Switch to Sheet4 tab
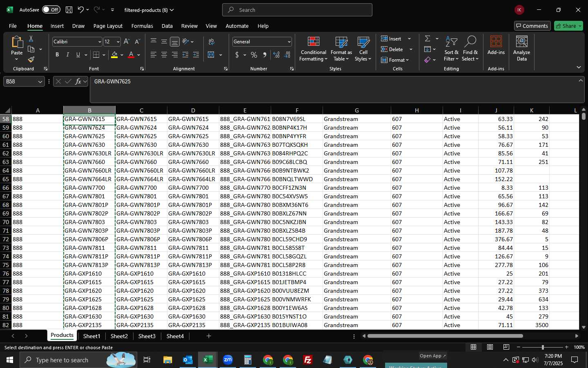 click(175, 336)
